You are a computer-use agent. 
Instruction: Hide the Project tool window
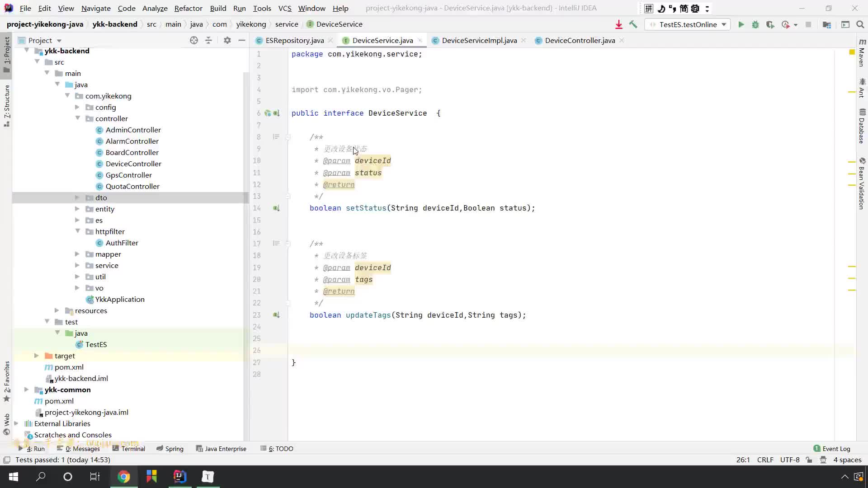point(242,40)
